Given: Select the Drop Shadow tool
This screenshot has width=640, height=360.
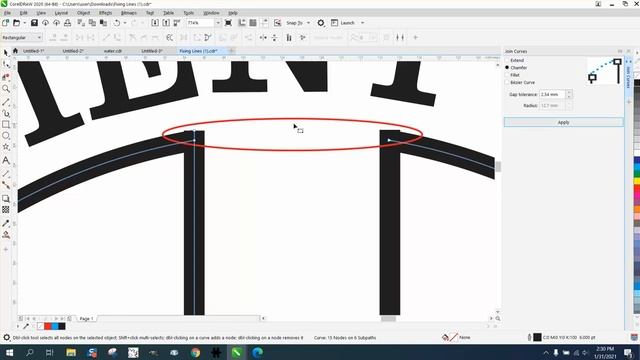Looking at the screenshot, I should pos(6,198).
